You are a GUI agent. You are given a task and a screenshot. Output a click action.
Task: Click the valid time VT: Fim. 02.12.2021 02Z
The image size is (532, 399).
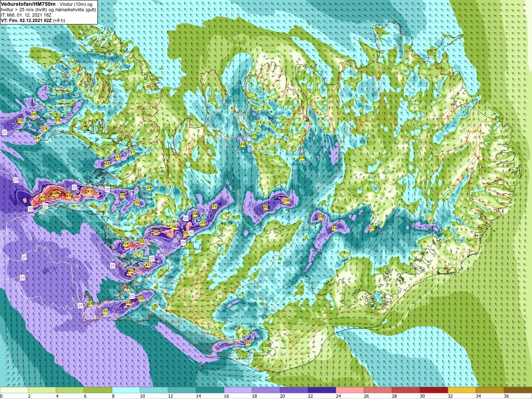[26, 20]
